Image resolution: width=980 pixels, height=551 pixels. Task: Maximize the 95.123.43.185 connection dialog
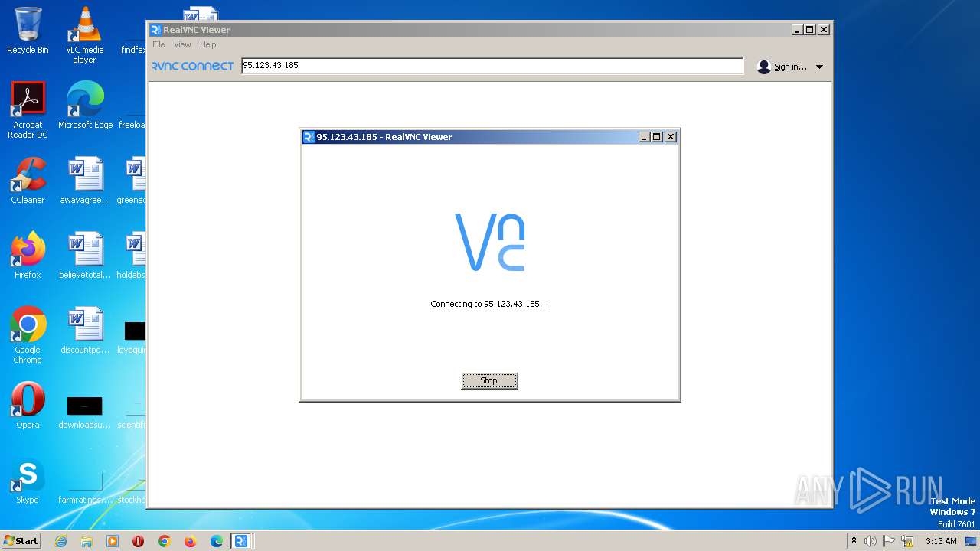[x=657, y=137]
